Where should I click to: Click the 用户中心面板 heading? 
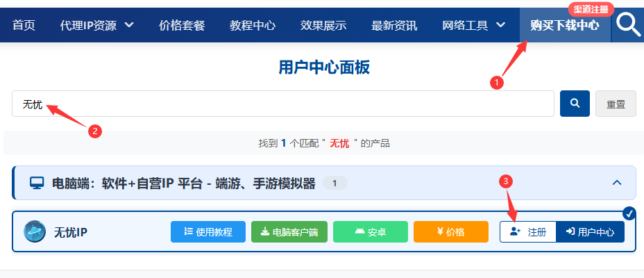click(x=324, y=67)
